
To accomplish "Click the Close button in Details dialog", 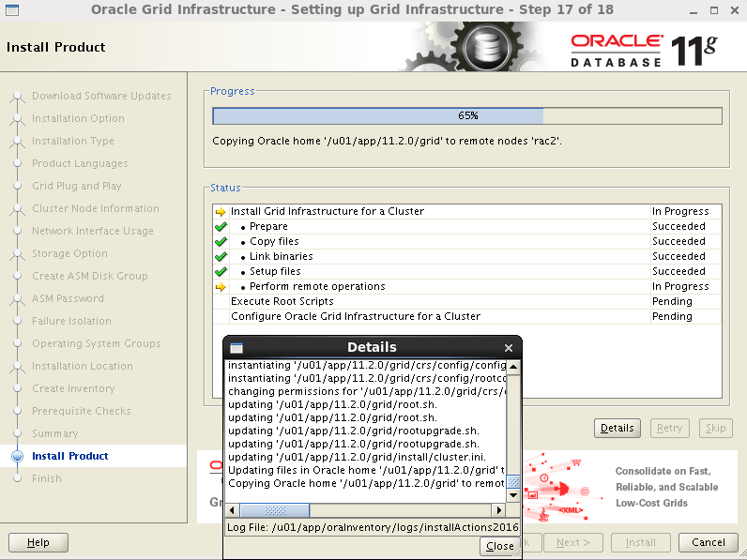I will 500,546.
